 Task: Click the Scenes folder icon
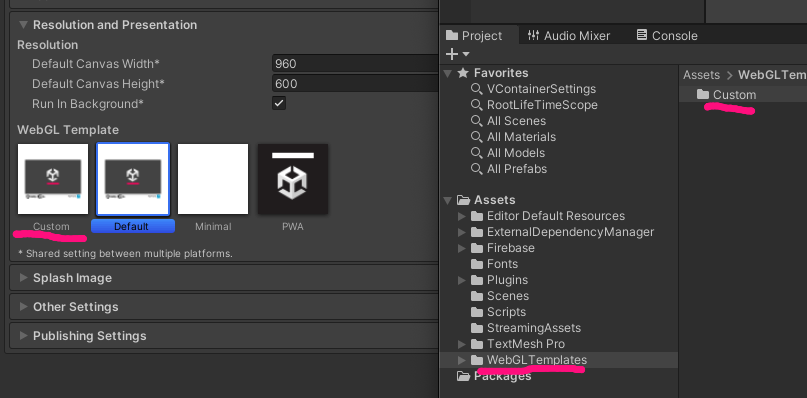coord(477,296)
